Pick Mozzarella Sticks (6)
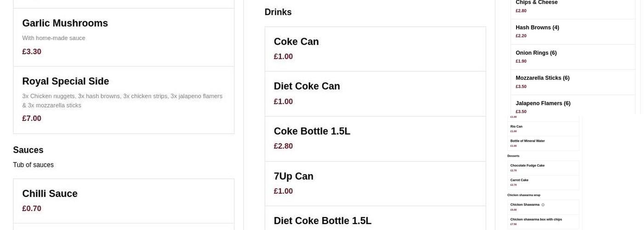The height and width of the screenshot is (230, 644). (573, 82)
